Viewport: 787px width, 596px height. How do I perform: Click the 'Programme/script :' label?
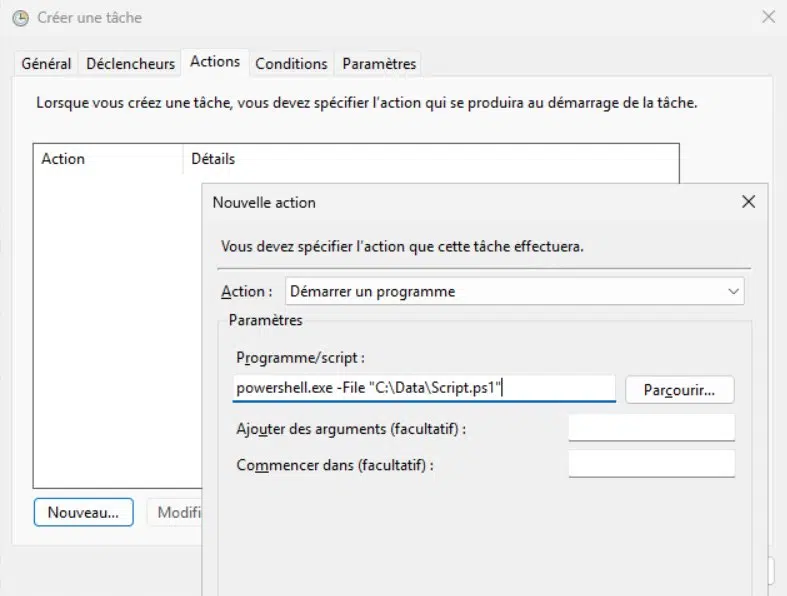point(300,358)
